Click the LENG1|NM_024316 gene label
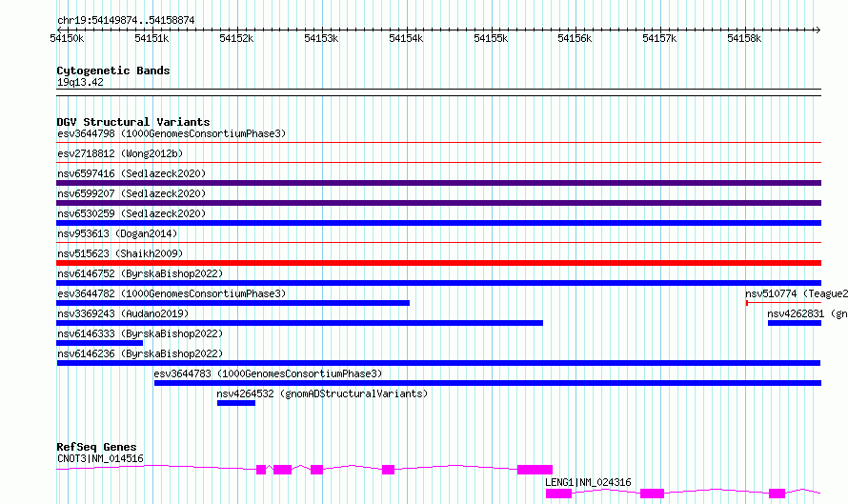This screenshot has width=848, height=504. point(588,482)
